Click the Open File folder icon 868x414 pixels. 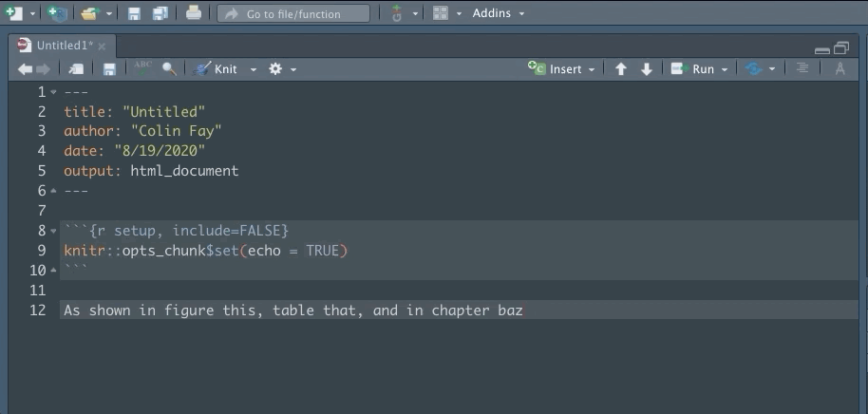89,13
